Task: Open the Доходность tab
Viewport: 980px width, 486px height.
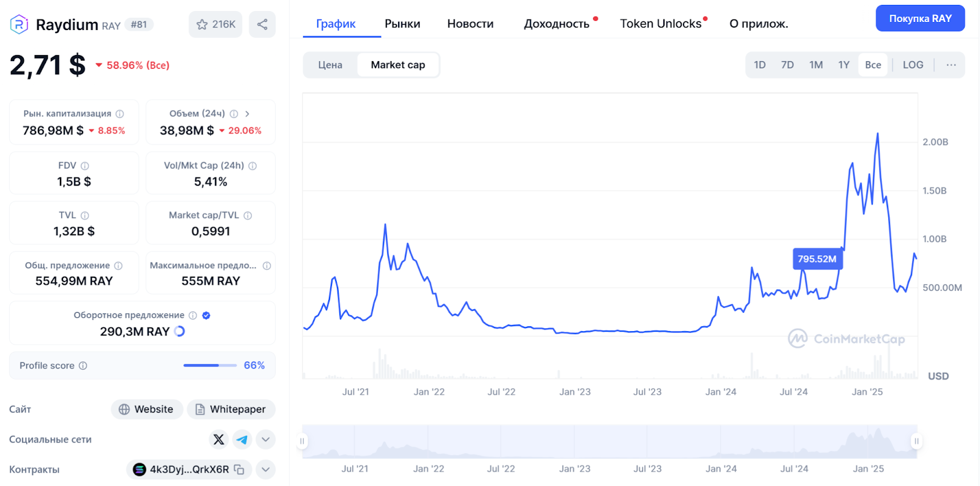Action: (557, 24)
